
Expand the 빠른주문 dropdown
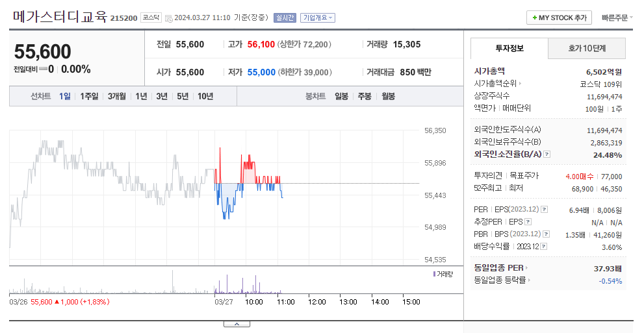point(617,18)
